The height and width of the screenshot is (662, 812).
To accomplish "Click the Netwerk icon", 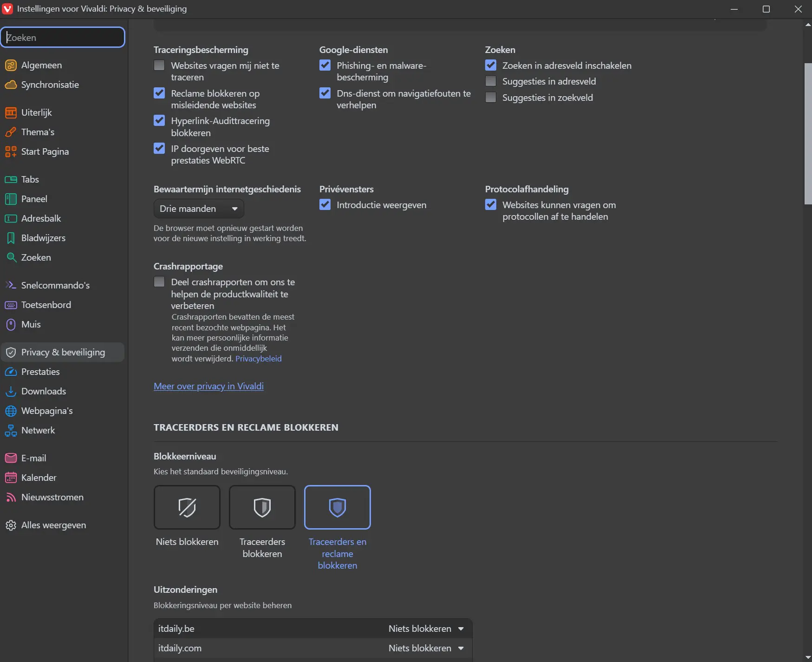I will click(x=11, y=431).
